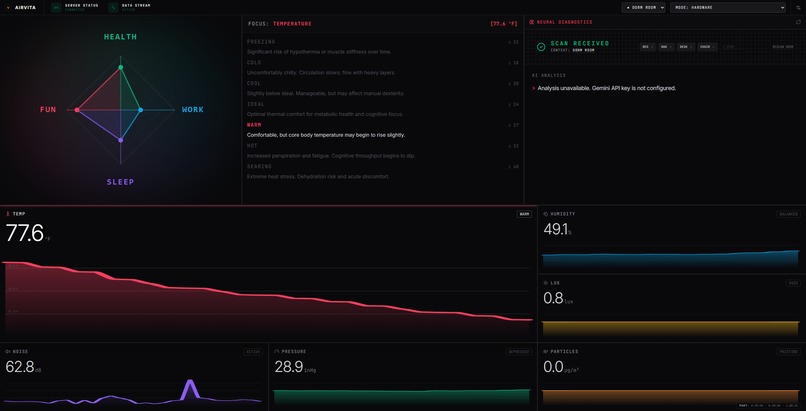Select the HOT temperature level

tap(382, 151)
